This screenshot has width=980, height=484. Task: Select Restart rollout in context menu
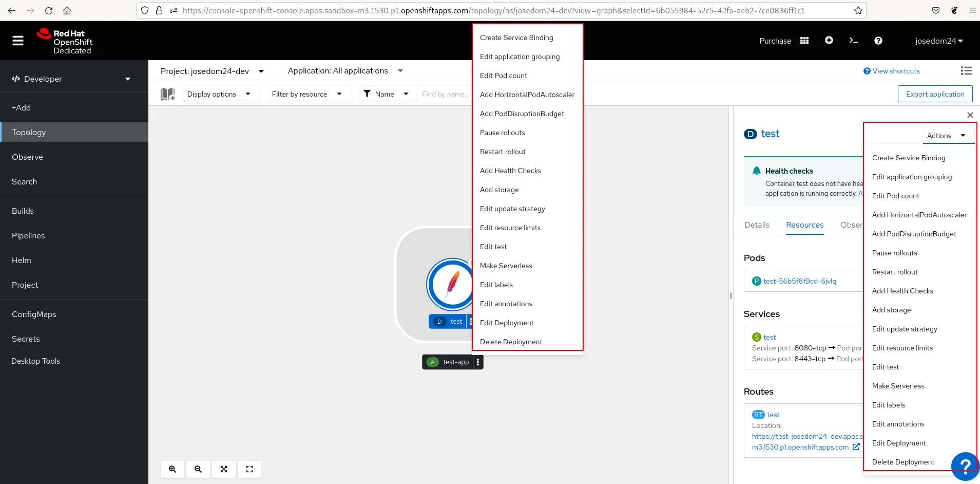503,152
